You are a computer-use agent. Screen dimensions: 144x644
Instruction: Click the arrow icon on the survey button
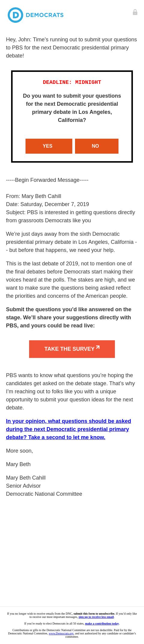[98, 347]
